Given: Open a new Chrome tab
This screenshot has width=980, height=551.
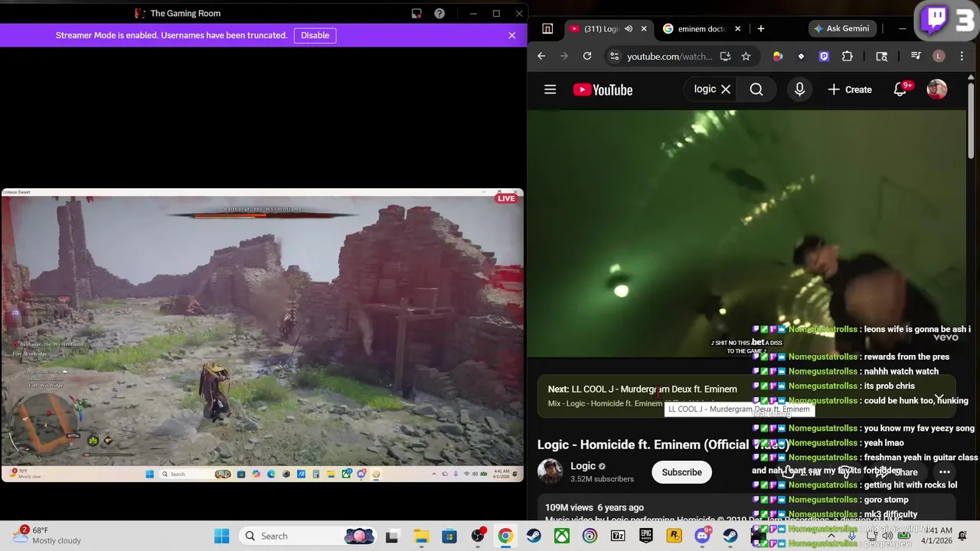Looking at the screenshot, I should pos(761,29).
